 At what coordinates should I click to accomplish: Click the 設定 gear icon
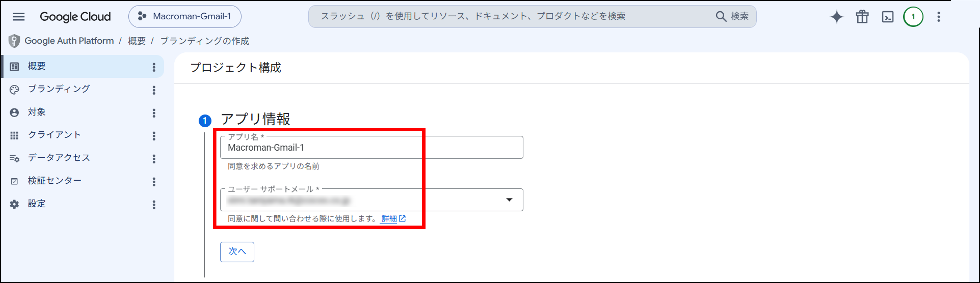click(14, 204)
